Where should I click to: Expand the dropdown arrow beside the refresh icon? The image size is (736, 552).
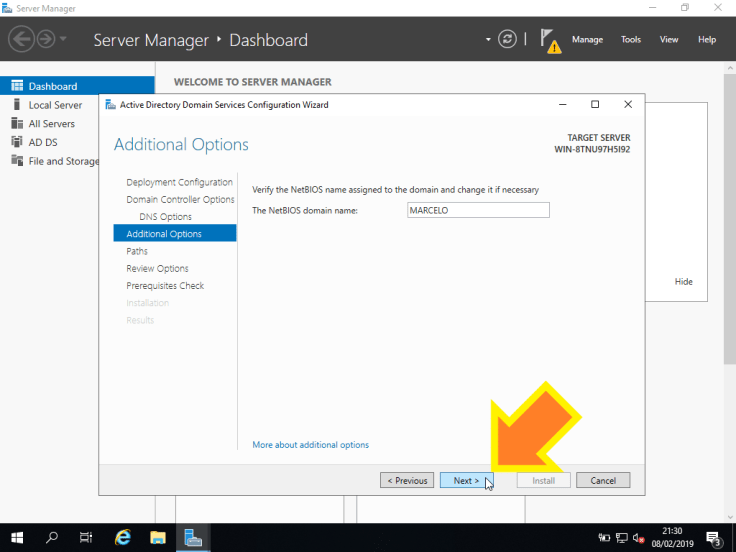click(488, 40)
